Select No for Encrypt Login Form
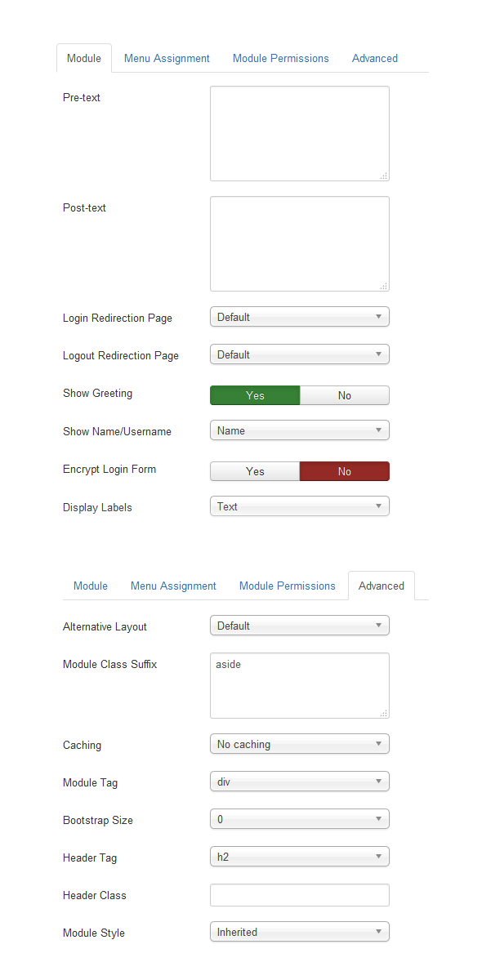 (x=345, y=471)
